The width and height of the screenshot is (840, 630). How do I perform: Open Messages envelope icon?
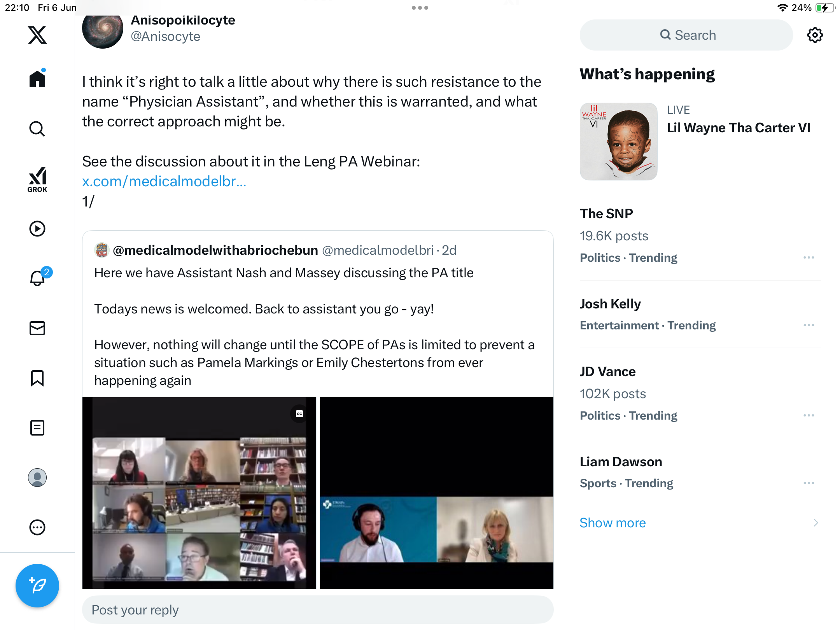(37, 328)
